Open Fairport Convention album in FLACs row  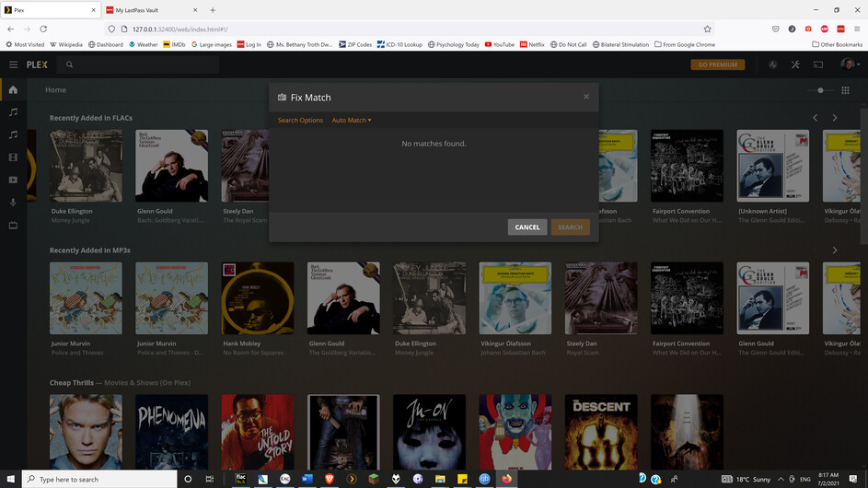(687, 166)
